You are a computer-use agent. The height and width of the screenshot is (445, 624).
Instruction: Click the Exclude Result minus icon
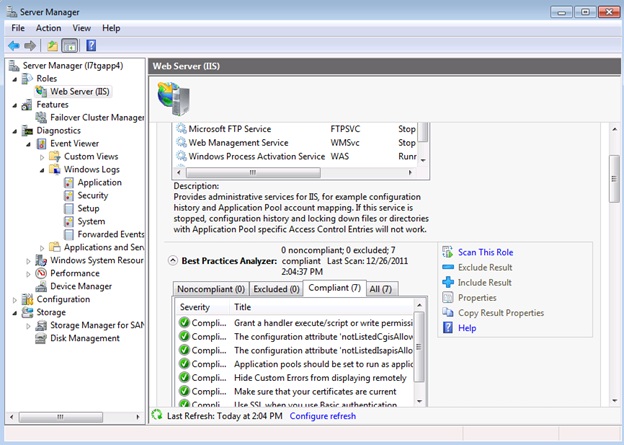pos(448,267)
